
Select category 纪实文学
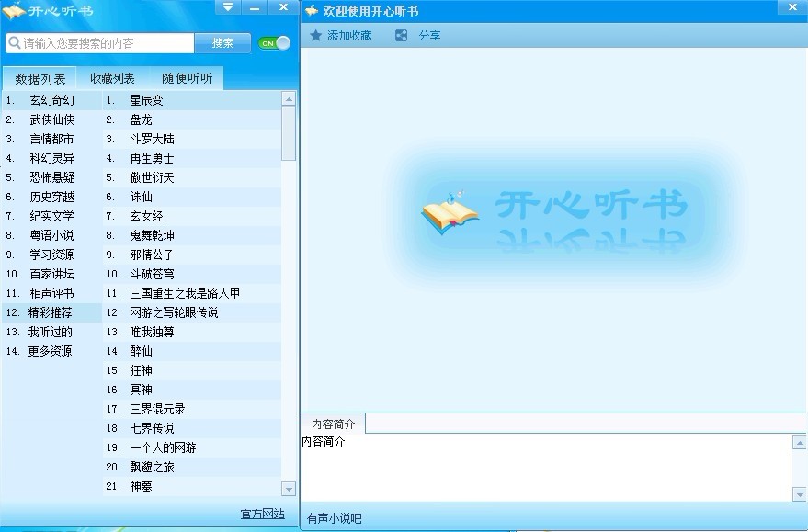click(x=51, y=216)
